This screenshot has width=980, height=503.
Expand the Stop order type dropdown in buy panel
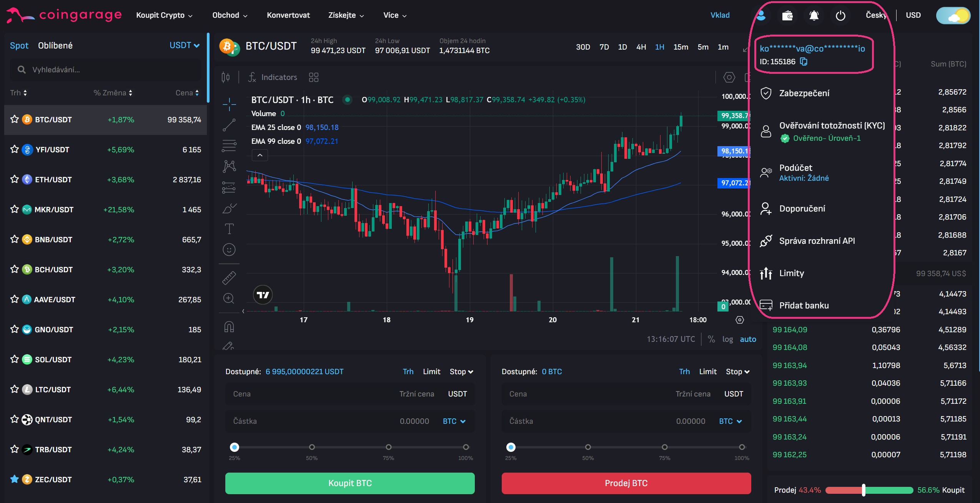tap(461, 371)
